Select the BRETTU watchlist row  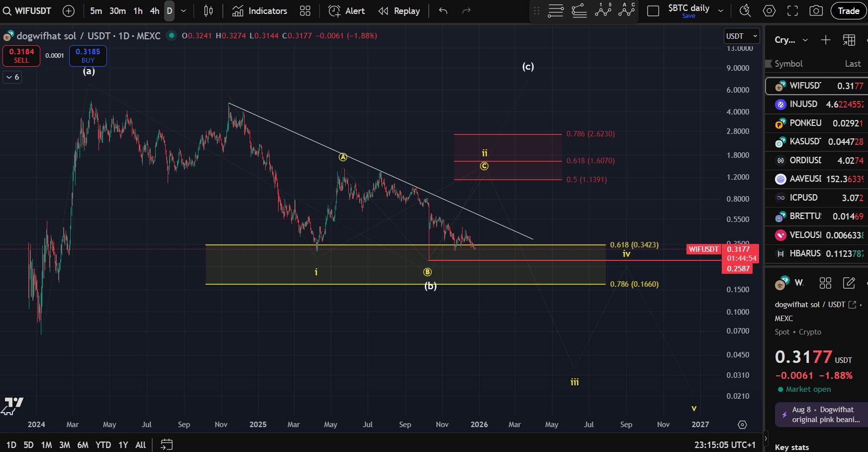click(x=816, y=217)
